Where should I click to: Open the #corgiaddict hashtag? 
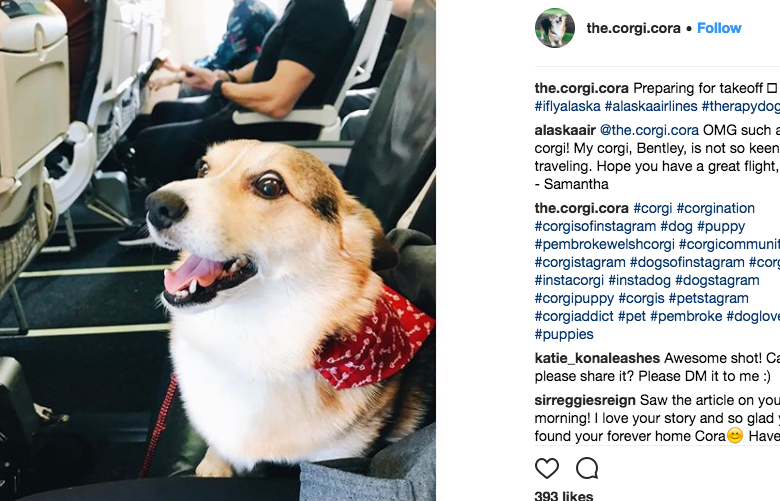(574, 316)
